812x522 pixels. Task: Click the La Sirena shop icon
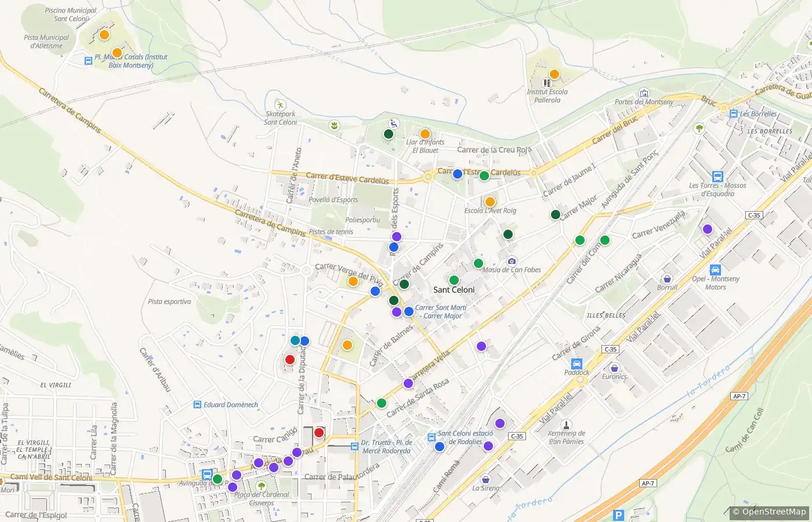click(485, 479)
